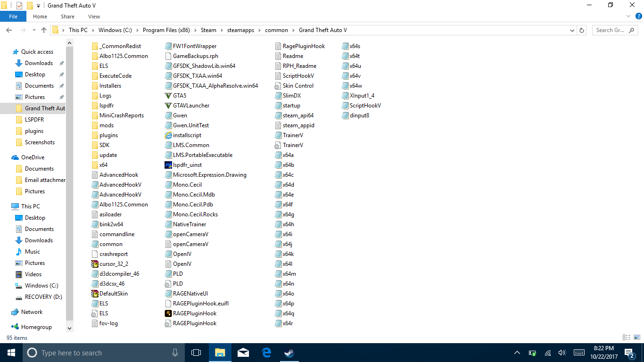The image size is (644, 362).
Task: Select the dinput8 file icon
Action: [x=345, y=115]
